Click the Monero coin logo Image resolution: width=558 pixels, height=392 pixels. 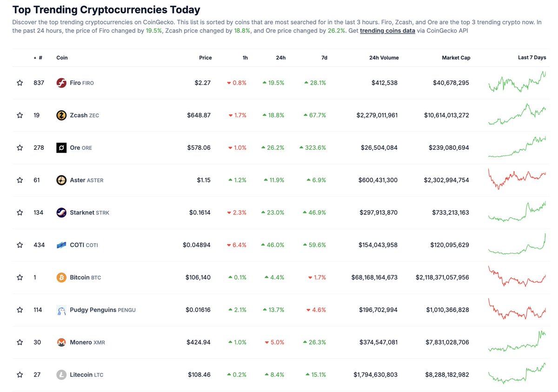61,342
